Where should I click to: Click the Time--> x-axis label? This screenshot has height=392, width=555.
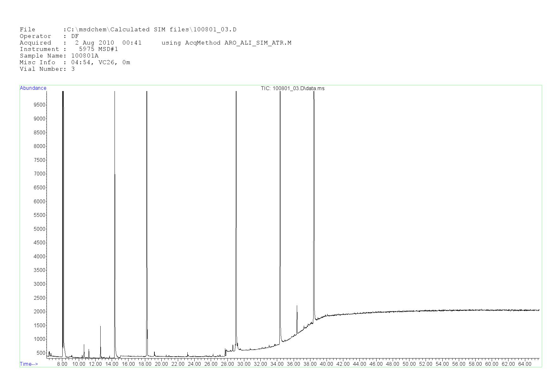coord(29,364)
